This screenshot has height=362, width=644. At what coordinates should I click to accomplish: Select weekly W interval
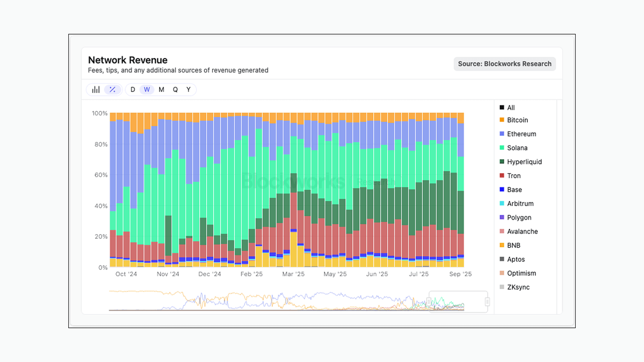coord(147,90)
